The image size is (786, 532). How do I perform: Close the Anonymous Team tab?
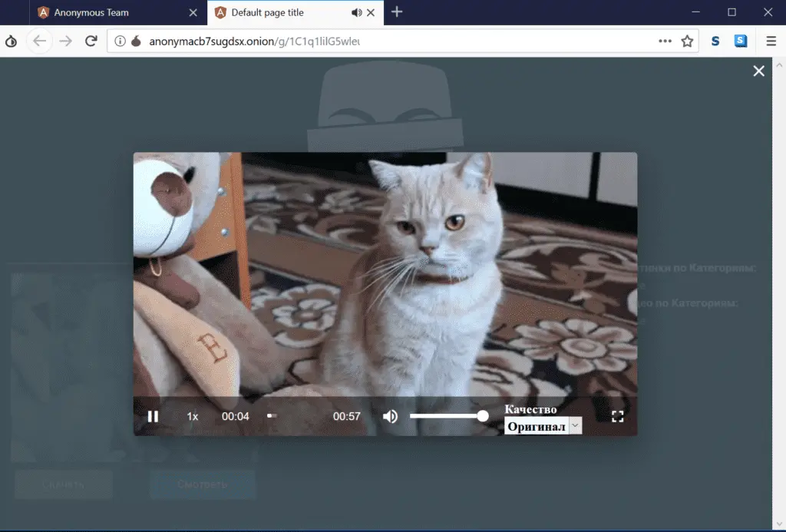[193, 12]
